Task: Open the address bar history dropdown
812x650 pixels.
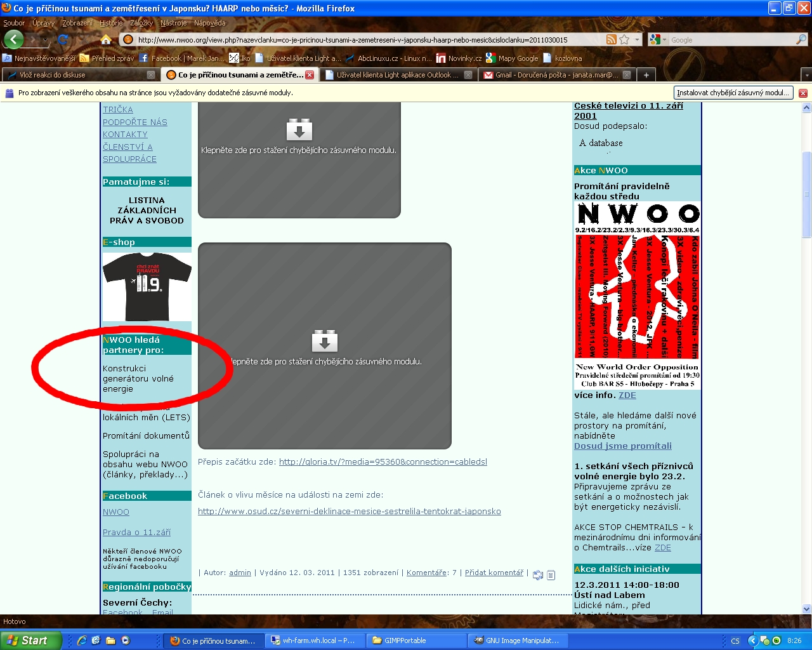Action: (x=637, y=39)
